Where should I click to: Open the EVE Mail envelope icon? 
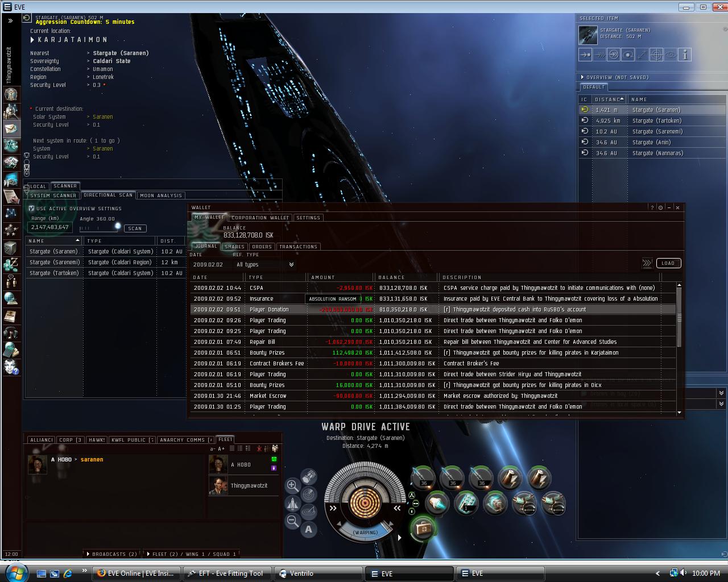point(11,128)
